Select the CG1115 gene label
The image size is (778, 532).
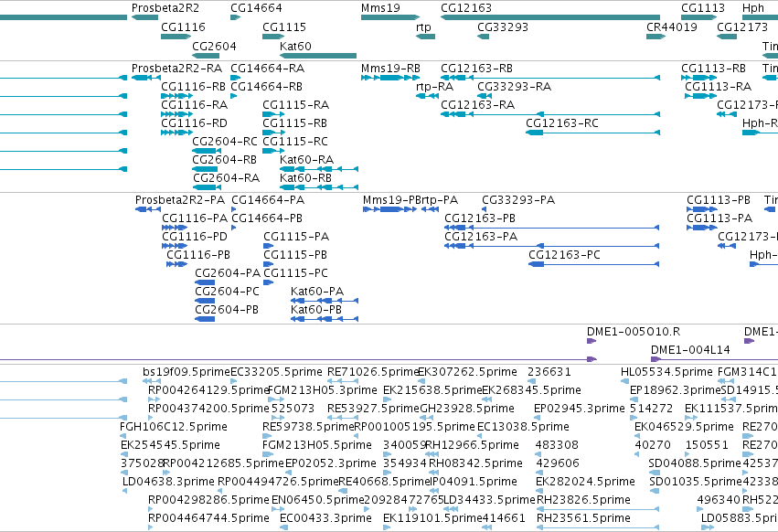point(284,27)
